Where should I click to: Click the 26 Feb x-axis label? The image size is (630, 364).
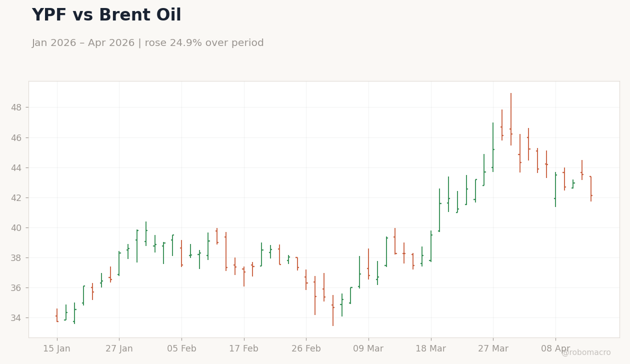pyautogui.click(x=306, y=349)
